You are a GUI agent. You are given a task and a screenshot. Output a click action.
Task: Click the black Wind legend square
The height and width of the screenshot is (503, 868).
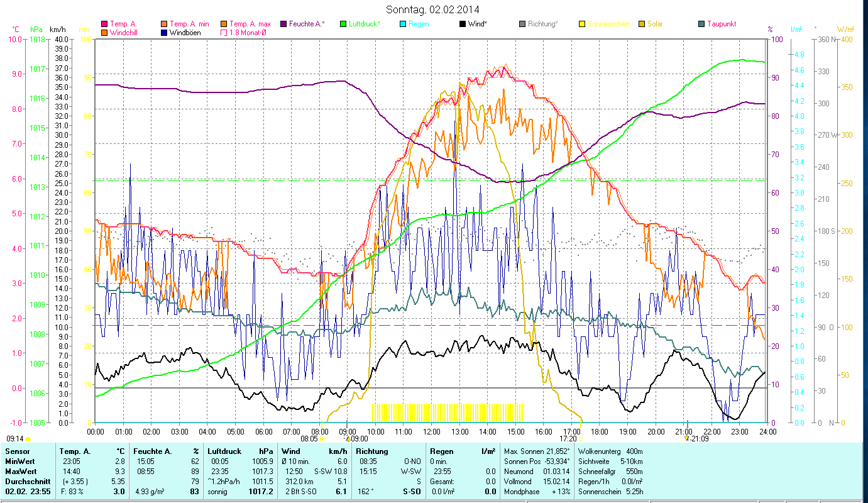(463, 24)
